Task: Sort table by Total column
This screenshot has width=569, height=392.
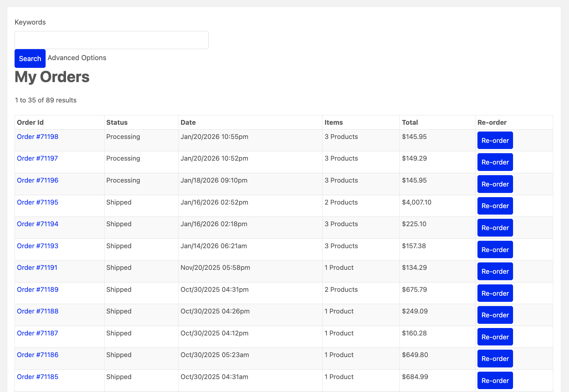Action: (x=410, y=122)
